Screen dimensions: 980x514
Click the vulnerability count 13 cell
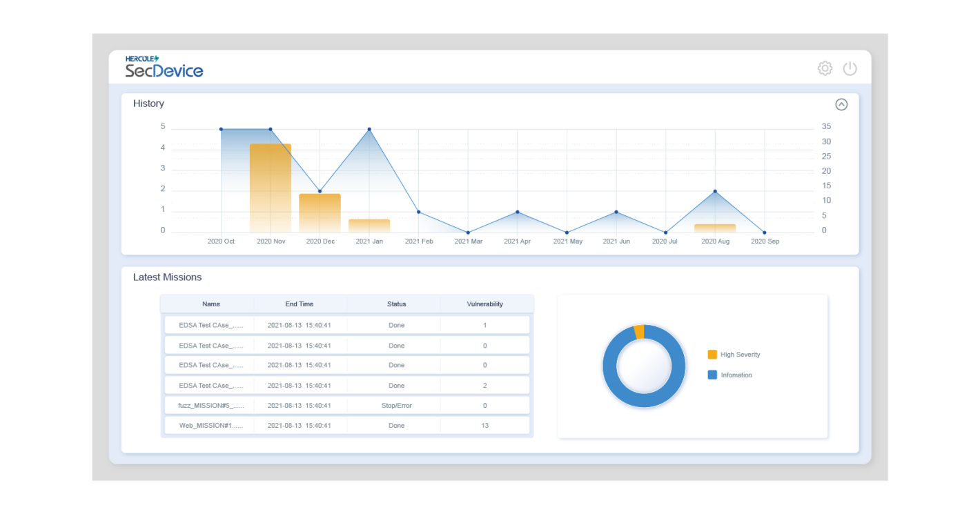click(x=484, y=426)
